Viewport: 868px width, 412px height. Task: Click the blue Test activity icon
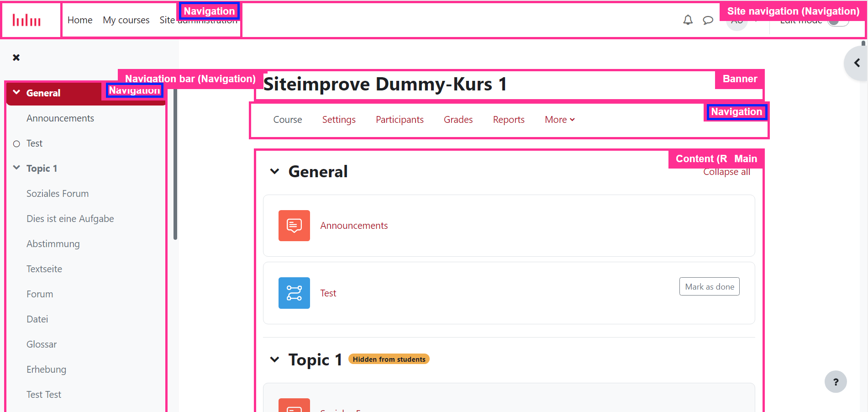[x=294, y=293]
